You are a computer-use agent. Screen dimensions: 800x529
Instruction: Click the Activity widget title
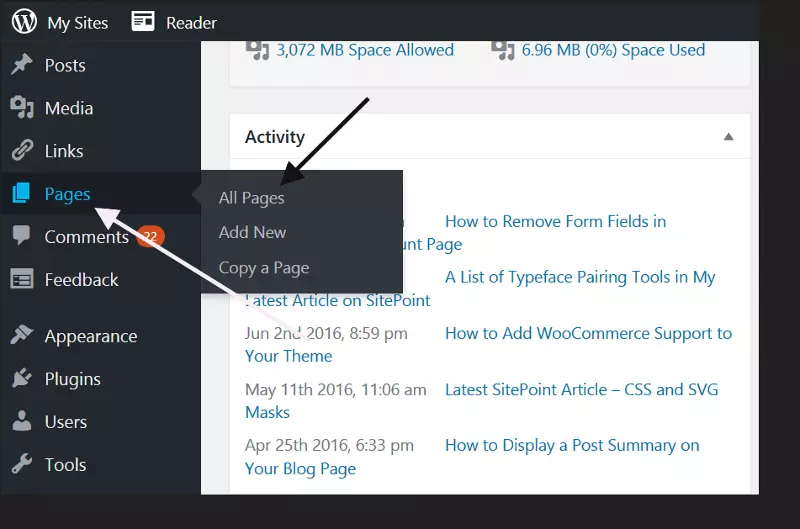click(274, 137)
